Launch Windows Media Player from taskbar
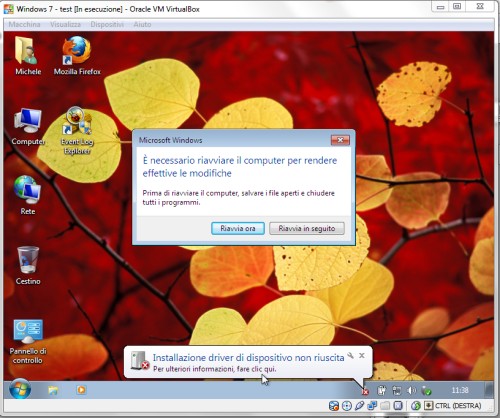Screen dimensions: 500x418 click(81, 390)
